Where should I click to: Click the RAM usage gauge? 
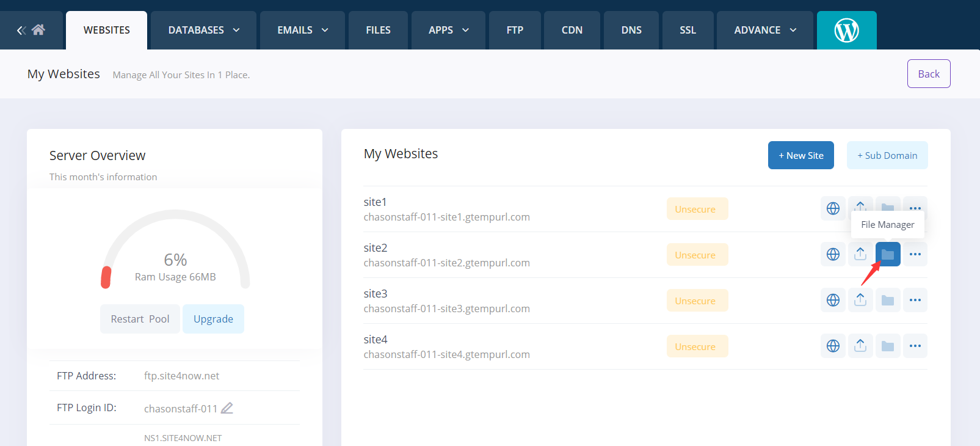click(x=175, y=250)
